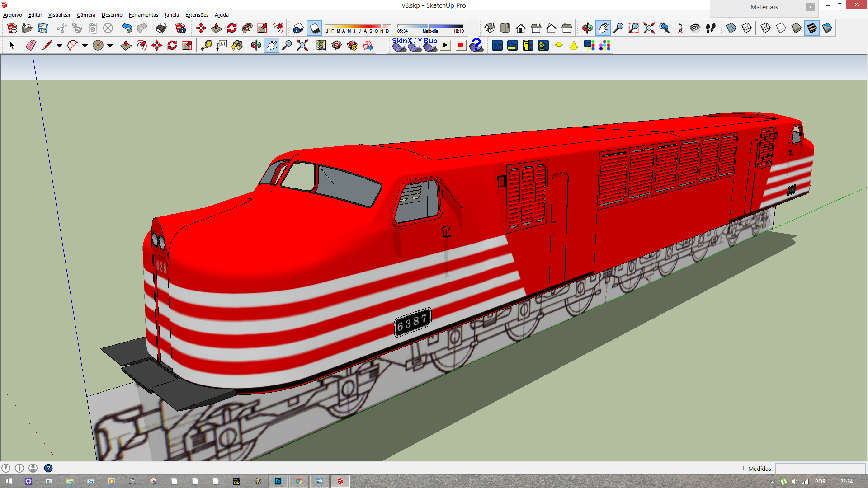Image resolution: width=868 pixels, height=488 pixels.
Task: Open the Extension Warehouse
Action: pos(352,45)
